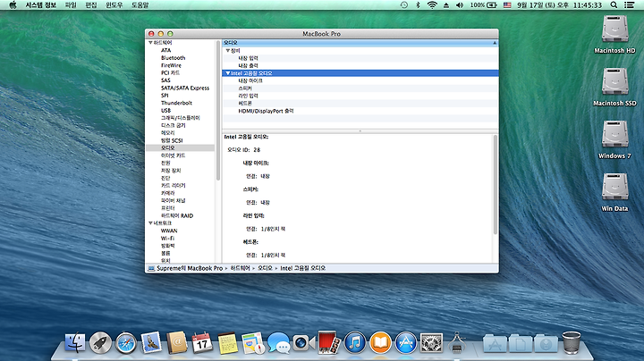Open 편집 menu
This screenshot has width=644, height=361.
90,5
